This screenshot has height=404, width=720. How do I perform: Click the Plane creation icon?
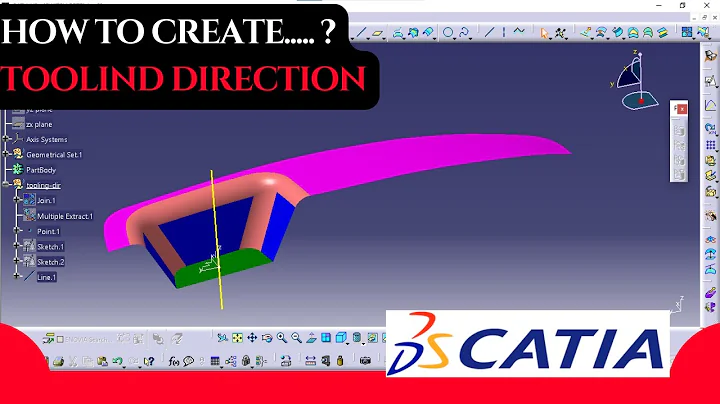(377, 33)
